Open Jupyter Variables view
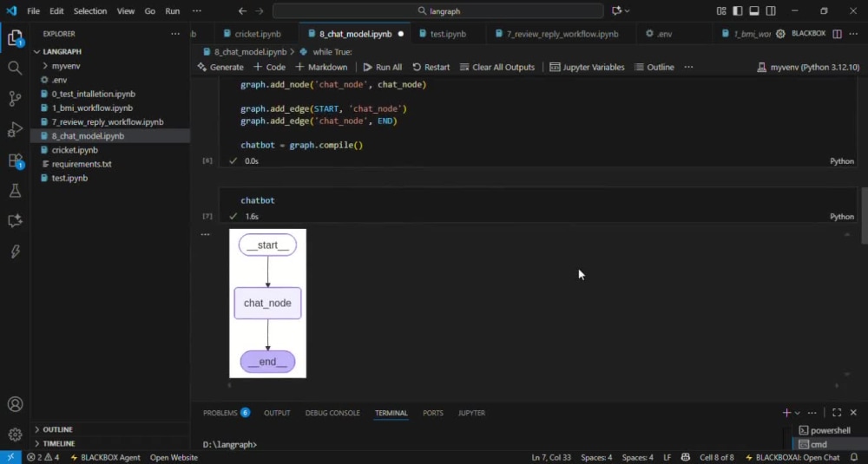This screenshot has width=868, height=464. (587, 67)
